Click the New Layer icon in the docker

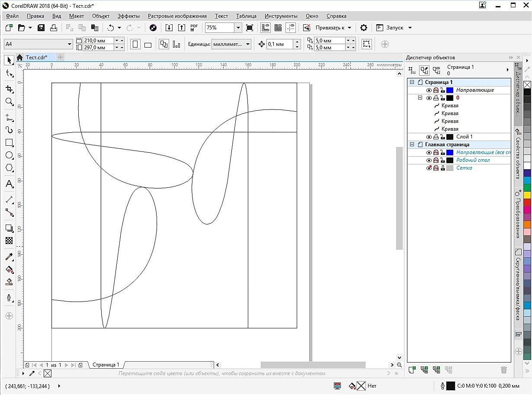[x=413, y=370]
